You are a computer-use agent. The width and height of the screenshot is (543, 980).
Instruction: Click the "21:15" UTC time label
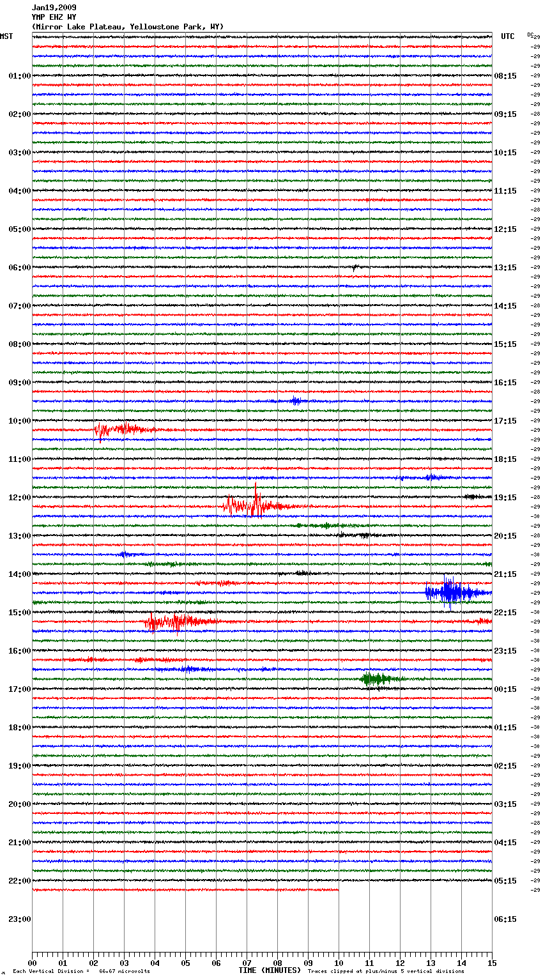[505, 574]
